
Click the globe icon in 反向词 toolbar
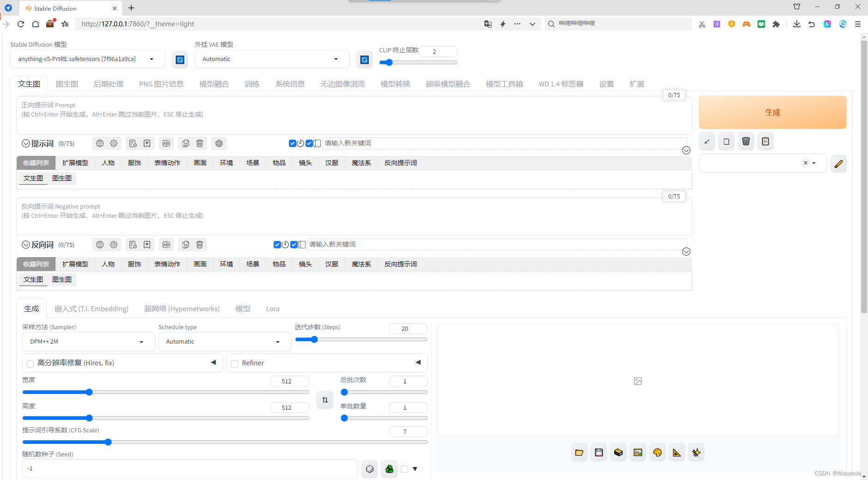coord(100,245)
